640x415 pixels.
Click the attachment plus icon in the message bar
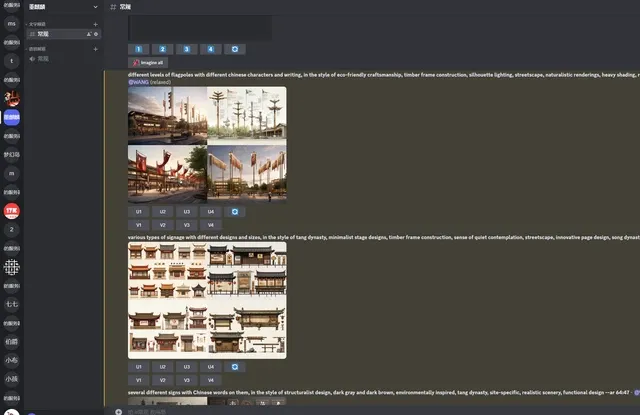119,410
